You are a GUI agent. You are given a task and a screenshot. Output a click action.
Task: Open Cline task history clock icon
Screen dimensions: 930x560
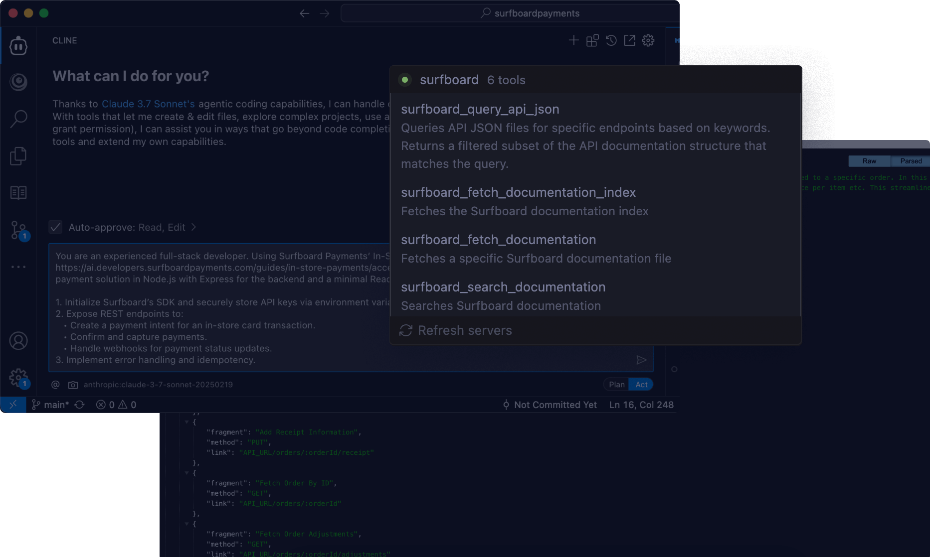[611, 40]
